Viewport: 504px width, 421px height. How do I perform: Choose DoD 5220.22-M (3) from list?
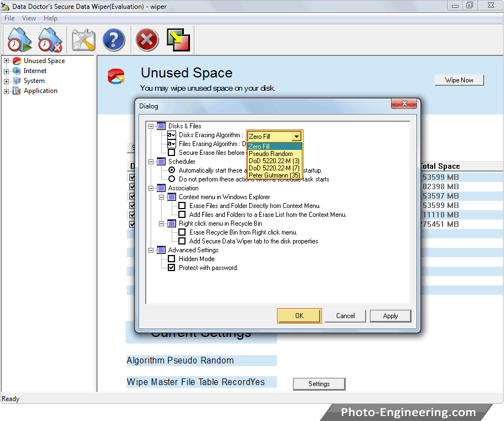275,161
